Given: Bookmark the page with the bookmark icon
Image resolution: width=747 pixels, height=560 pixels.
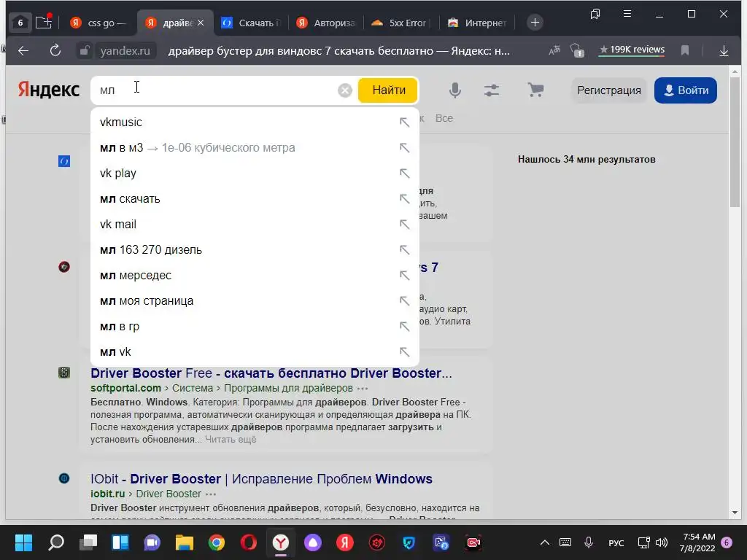Looking at the screenshot, I should coord(684,50).
